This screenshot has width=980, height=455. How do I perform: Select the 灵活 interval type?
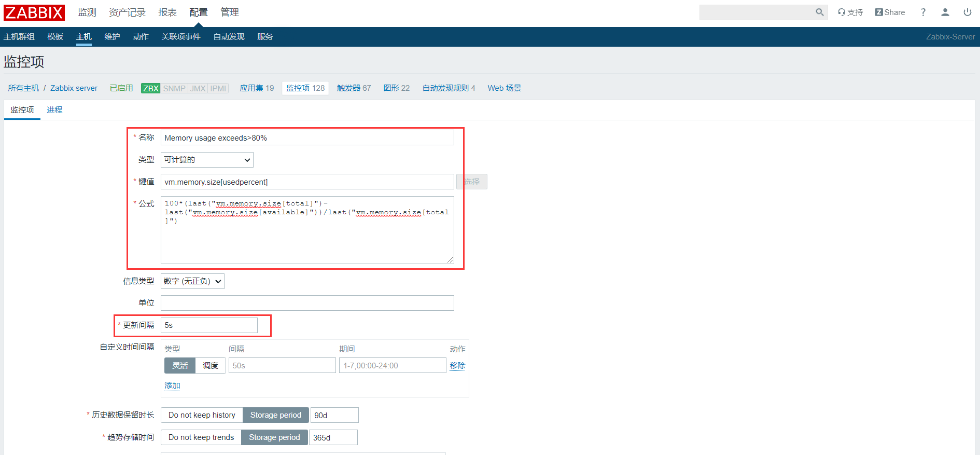pos(180,366)
